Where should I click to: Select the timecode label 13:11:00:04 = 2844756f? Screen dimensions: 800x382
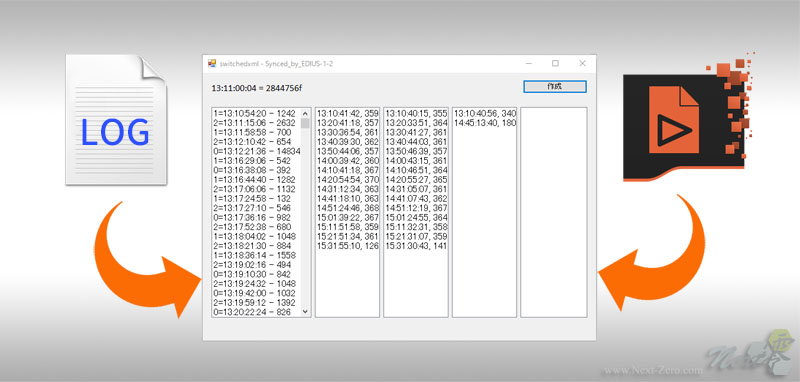click(x=257, y=88)
